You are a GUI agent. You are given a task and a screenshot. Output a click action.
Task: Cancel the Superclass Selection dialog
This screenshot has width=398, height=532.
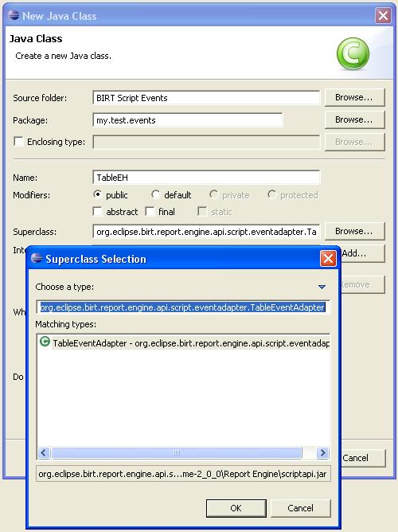(x=300, y=508)
